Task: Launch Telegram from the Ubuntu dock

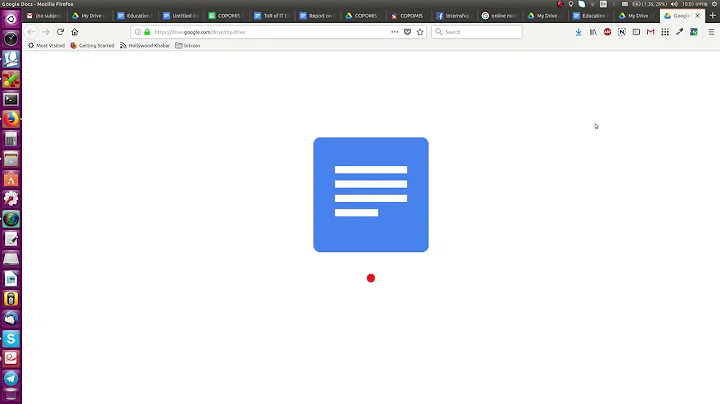Action: pos(11,378)
